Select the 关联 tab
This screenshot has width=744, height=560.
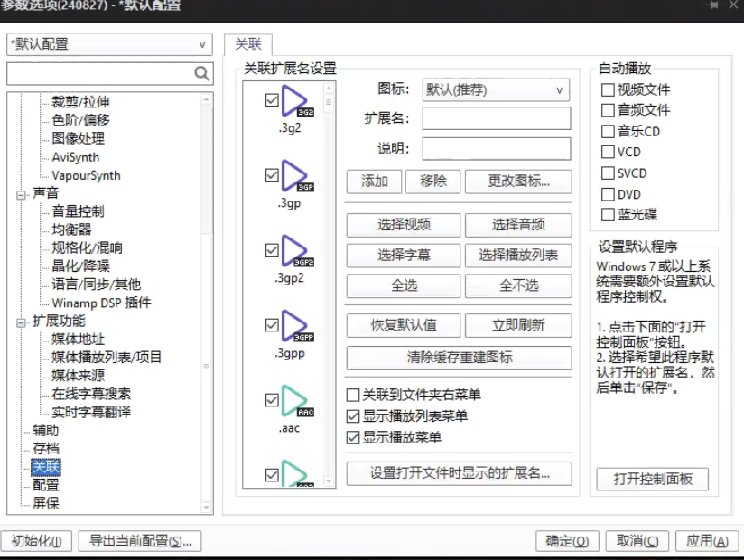click(x=248, y=44)
